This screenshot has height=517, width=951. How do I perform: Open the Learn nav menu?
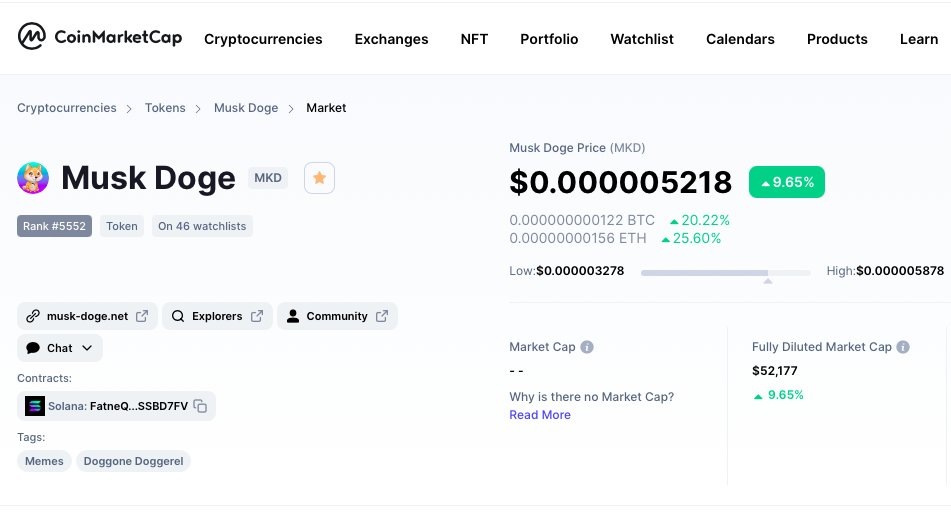tap(919, 39)
